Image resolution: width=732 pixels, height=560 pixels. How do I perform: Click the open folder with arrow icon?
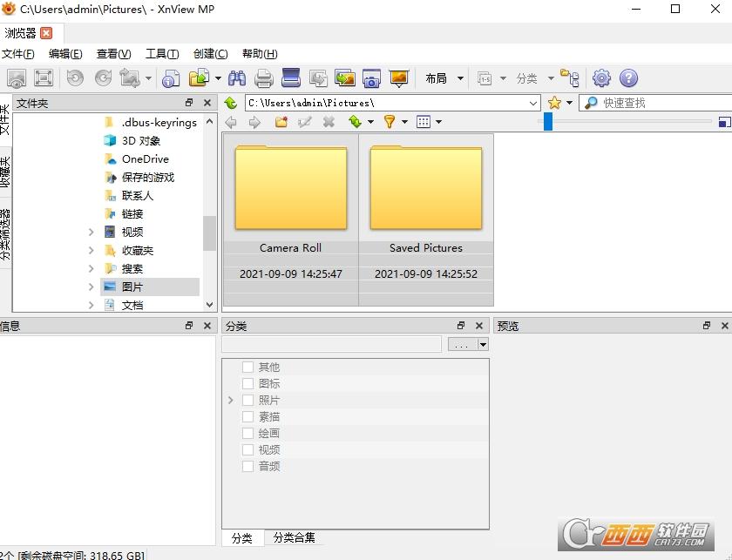pos(200,78)
